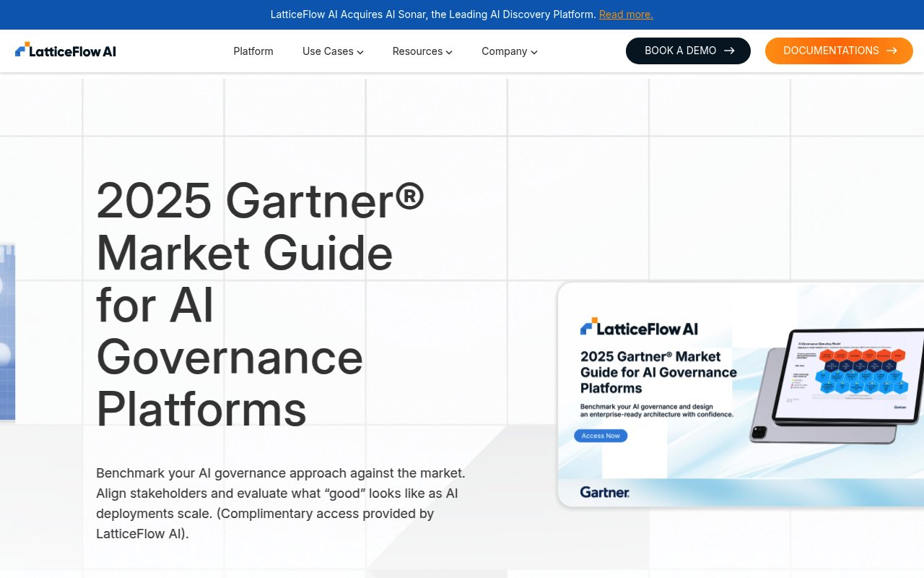Viewport: 924px width, 578px height.
Task: Click the LatticeFlow AI logo in header
Action: click(x=65, y=51)
